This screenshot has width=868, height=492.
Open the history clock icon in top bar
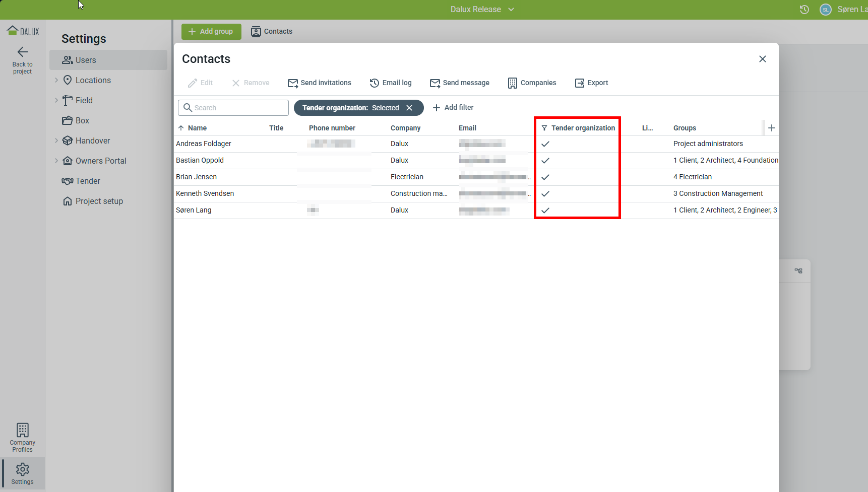click(804, 10)
